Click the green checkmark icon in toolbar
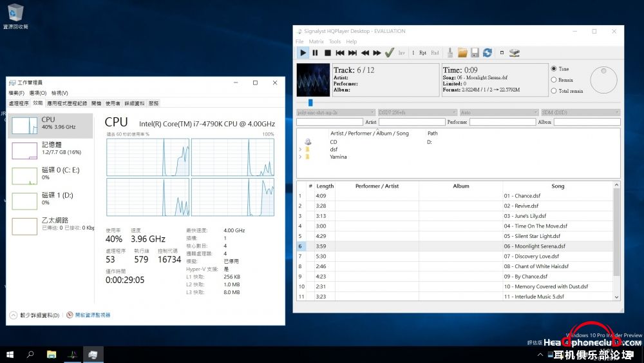Image resolution: width=644 pixels, height=363 pixels. [x=390, y=53]
